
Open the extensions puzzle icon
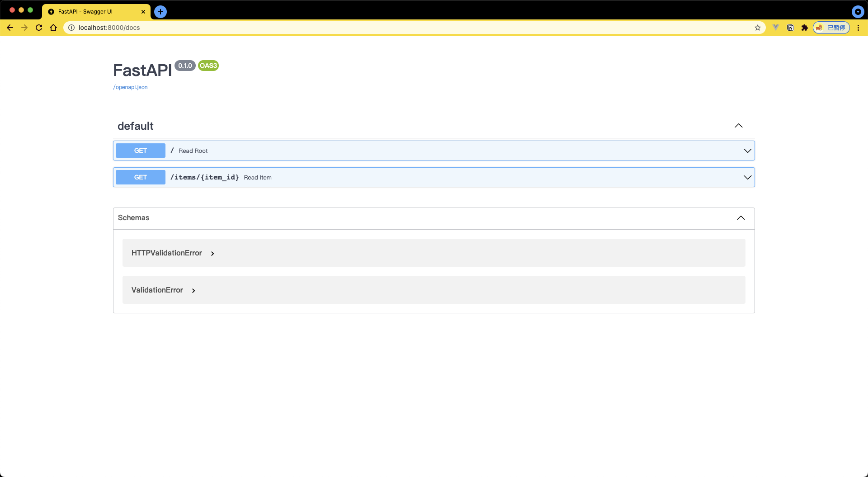coord(805,28)
